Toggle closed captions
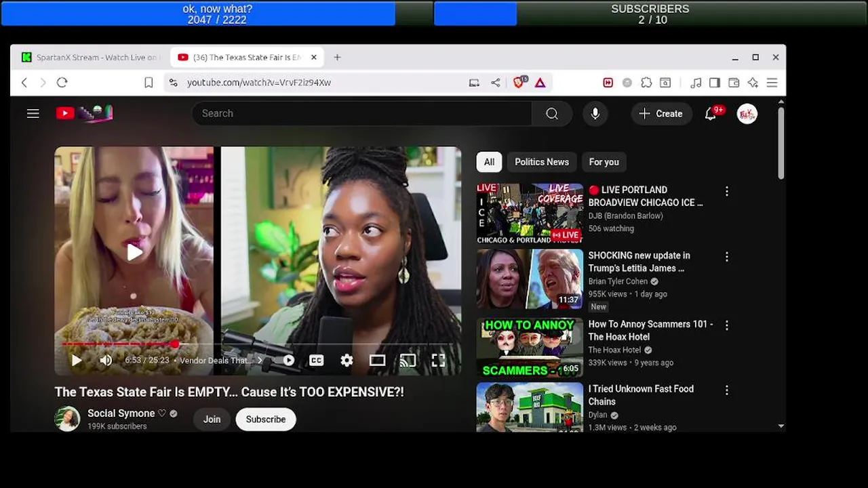868x488 pixels. (316, 361)
